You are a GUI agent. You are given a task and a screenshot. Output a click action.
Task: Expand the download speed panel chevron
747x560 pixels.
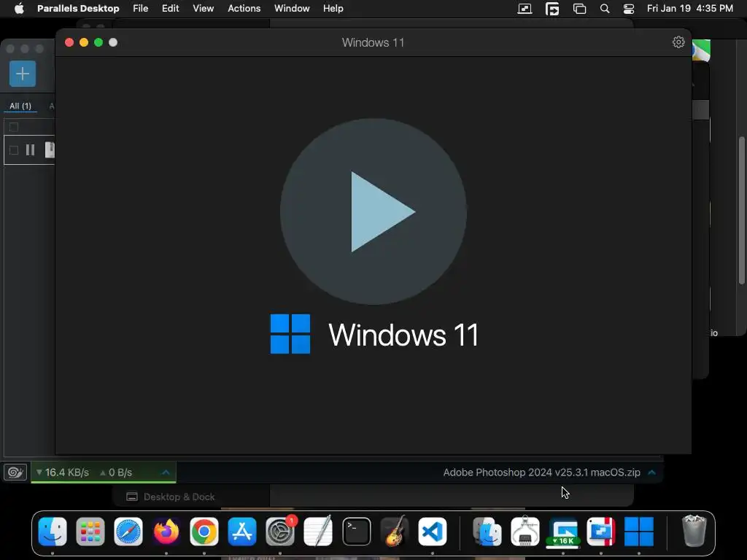click(166, 472)
